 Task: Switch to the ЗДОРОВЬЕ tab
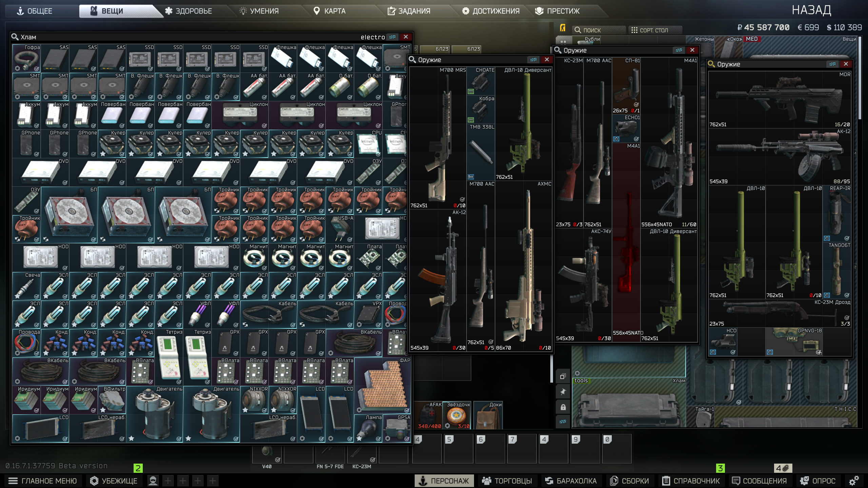pyautogui.click(x=189, y=11)
